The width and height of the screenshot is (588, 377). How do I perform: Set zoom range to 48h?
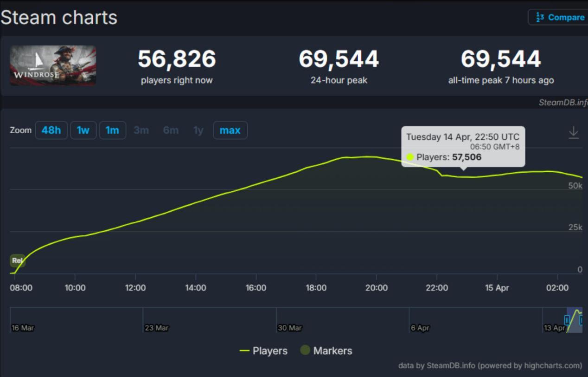51,130
